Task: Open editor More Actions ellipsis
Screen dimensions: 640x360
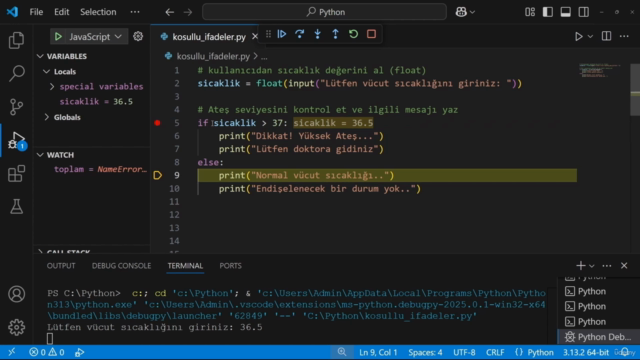Action: 624,36
